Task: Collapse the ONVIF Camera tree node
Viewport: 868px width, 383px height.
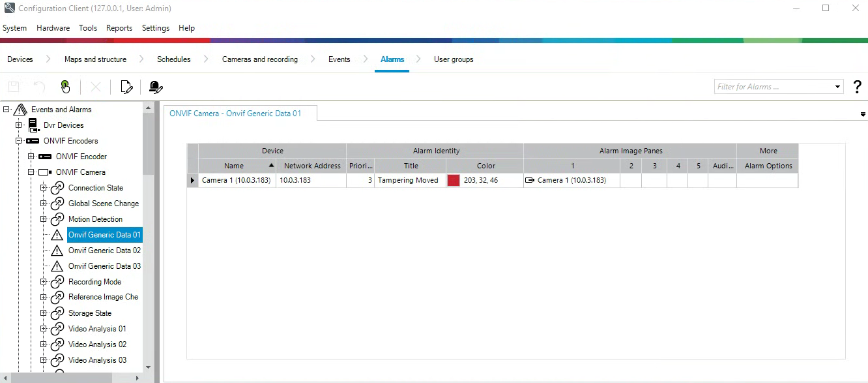Action: click(31, 172)
